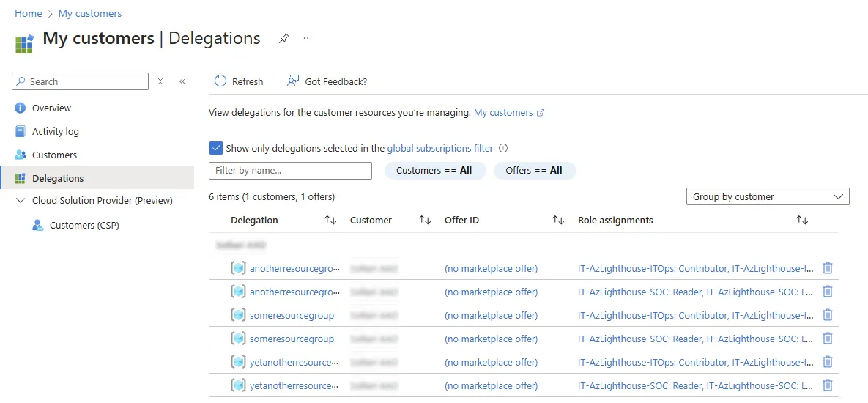Viewport: 868px width, 403px height.
Task: Open someresourcegroup delegation with SOC Reader role
Action: point(292,339)
